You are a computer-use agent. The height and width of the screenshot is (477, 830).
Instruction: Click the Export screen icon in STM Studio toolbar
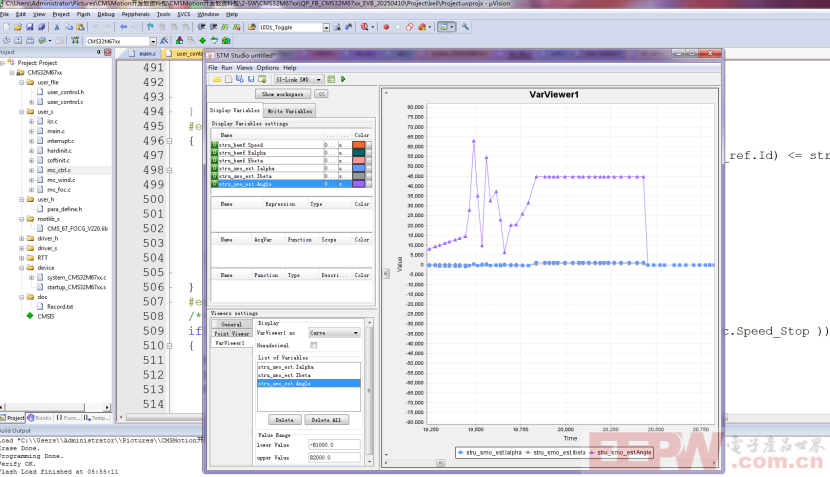262,79
